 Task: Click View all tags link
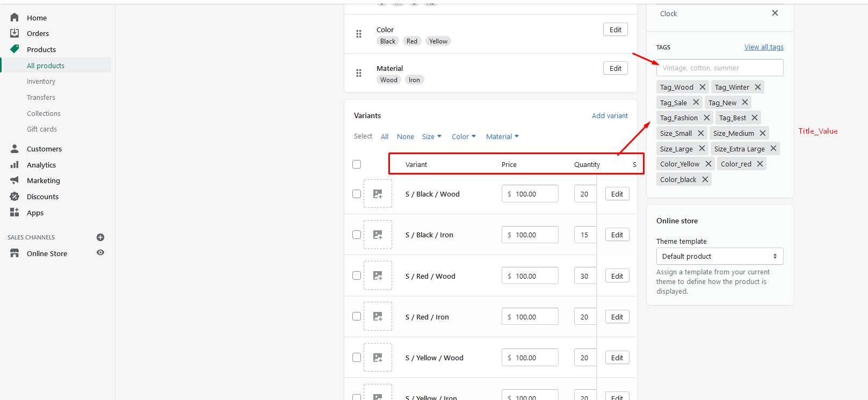[x=764, y=47]
